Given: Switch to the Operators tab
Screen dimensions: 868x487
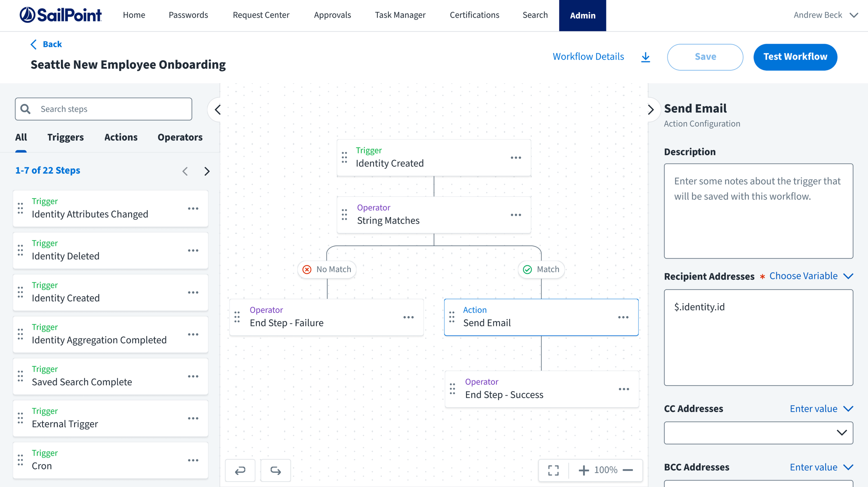Looking at the screenshot, I should [180, 137].
